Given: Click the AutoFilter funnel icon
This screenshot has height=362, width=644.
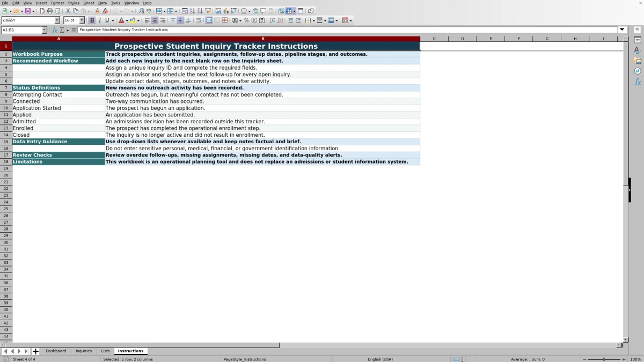Looking at the screenshot, I should (208, 11).
